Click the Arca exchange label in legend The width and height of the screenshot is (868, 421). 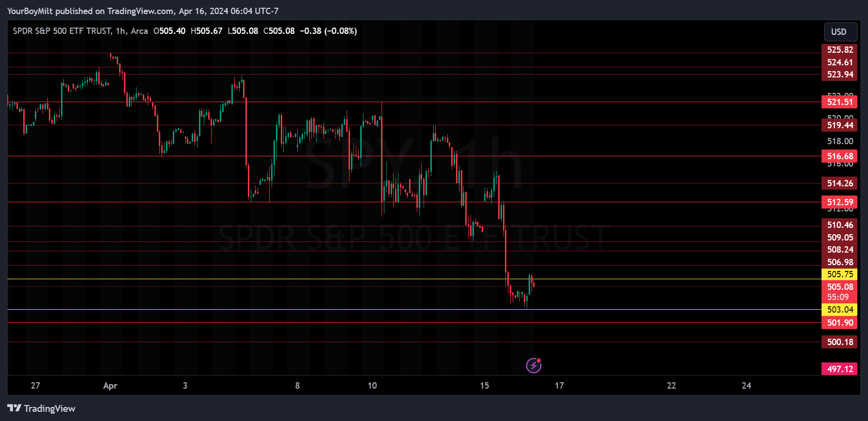(x=139, y=31)
